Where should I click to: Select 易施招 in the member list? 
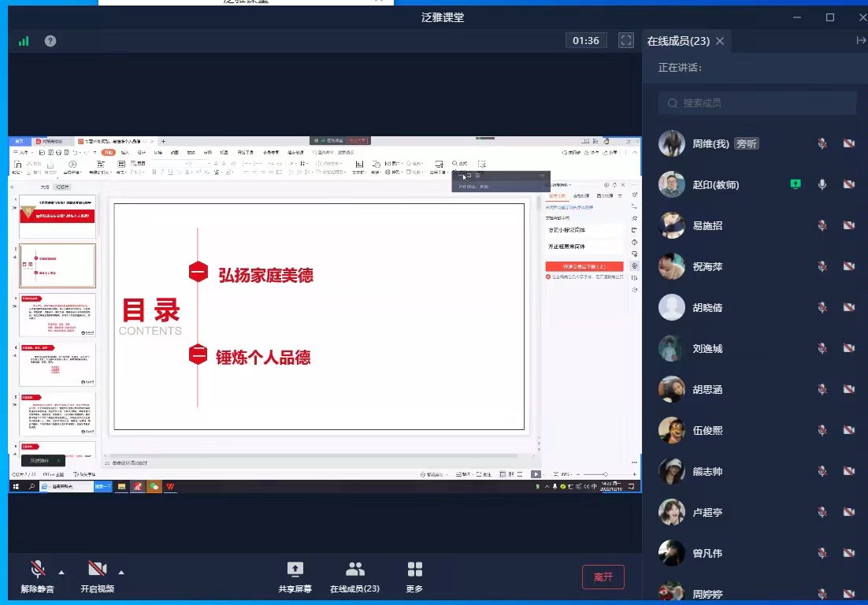point(707,225)
